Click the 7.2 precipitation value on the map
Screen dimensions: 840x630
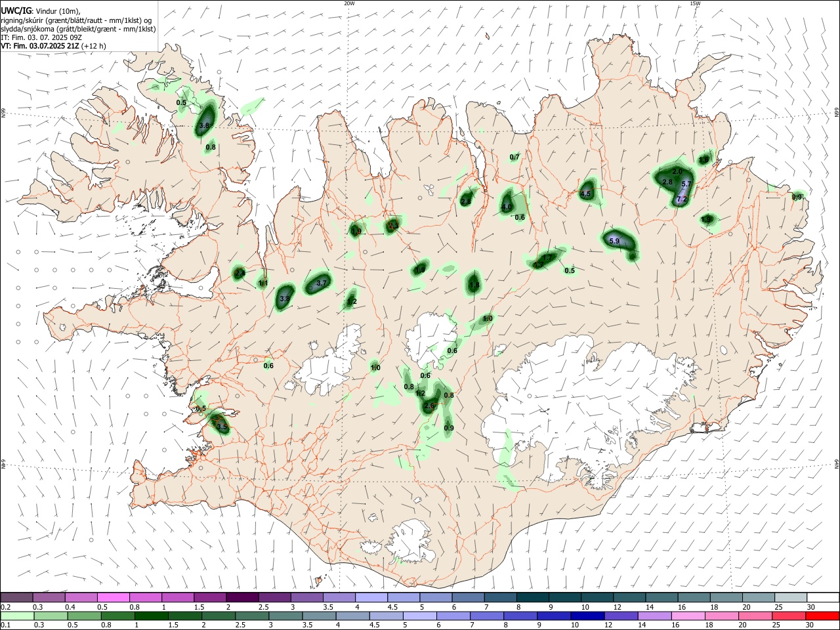coord(681,199)
